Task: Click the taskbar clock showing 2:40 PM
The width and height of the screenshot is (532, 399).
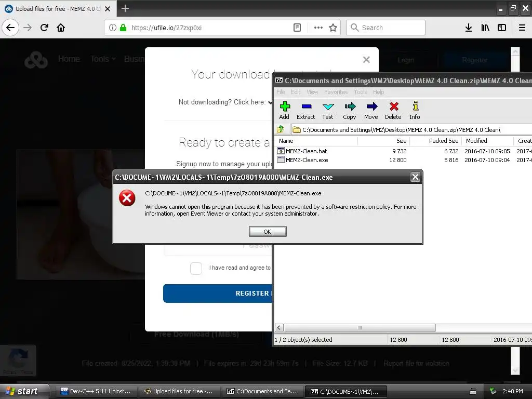Action: [513, 391]
